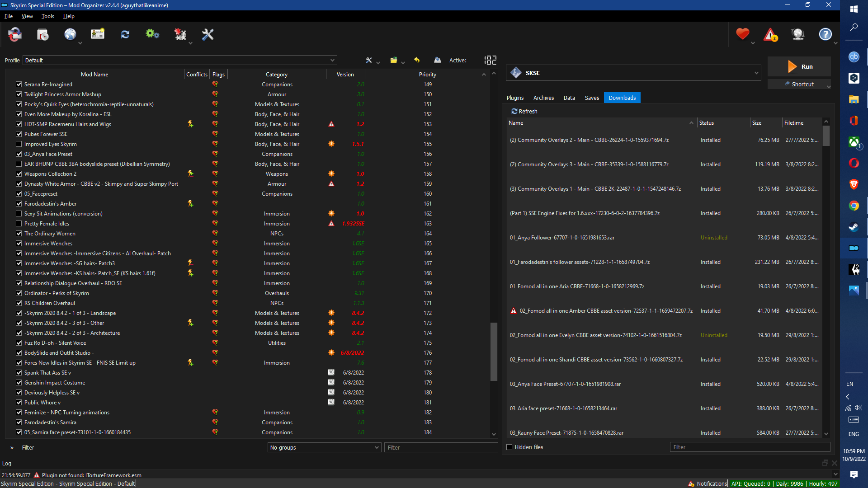This screenshot has height=488, width=868.
Task: Click the open folders icon above the mod list
Action: tap(394, 60)
